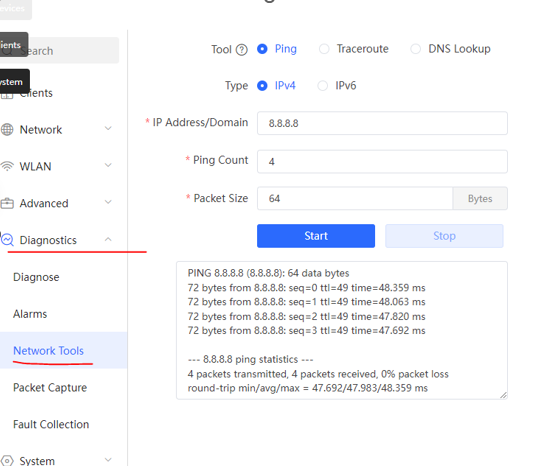This screenshot has width=535, height=466.
Task: Expand the Network menu chevron
Action: [108, 129]
